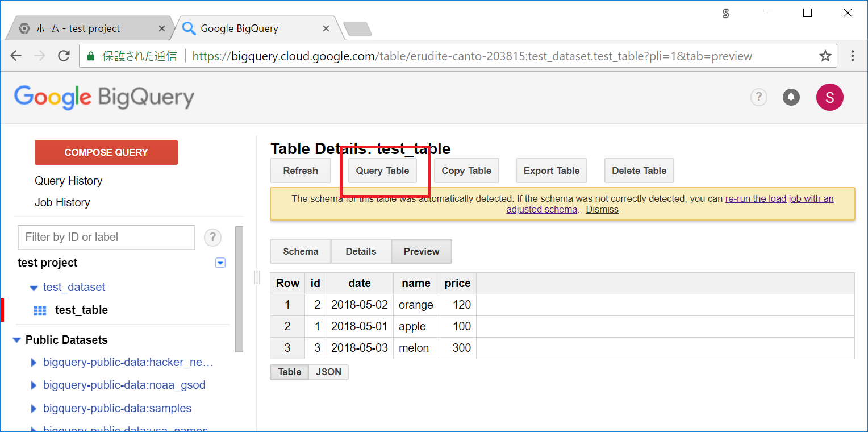Screen dimensions: 868x432
Task: Click the Copy Table button
Action: pos(466,171)
